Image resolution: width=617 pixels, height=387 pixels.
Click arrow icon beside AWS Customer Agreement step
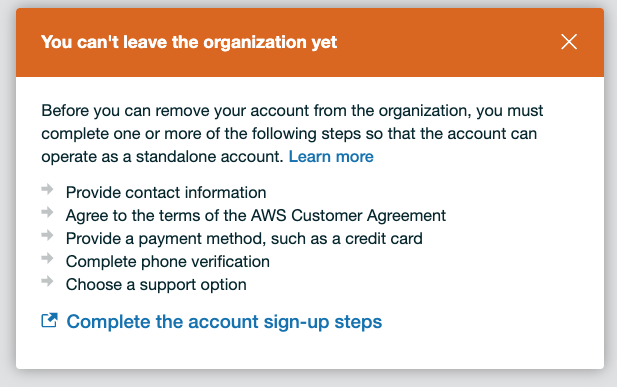coord(47,212)
